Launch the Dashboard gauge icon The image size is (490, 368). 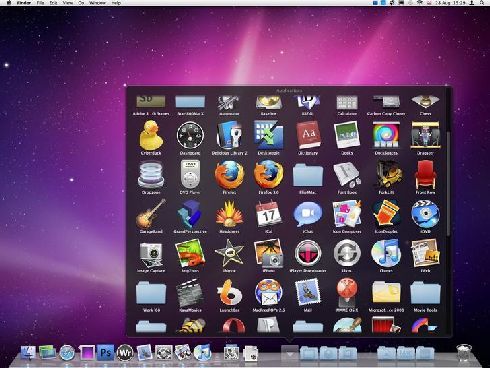tap(190, 135)
